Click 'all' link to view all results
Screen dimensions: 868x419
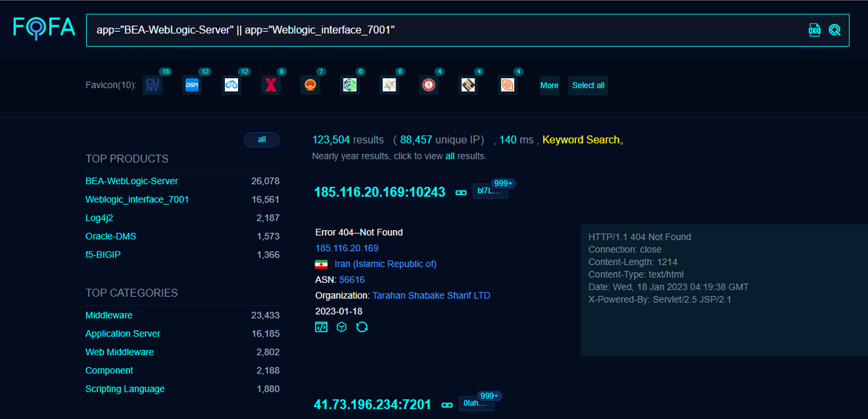click(x=450, y=156)
